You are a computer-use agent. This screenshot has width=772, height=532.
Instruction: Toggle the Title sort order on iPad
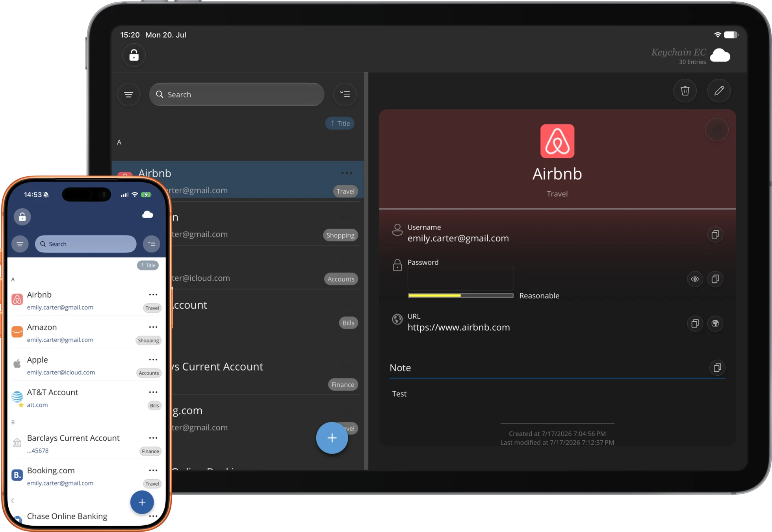340,123
